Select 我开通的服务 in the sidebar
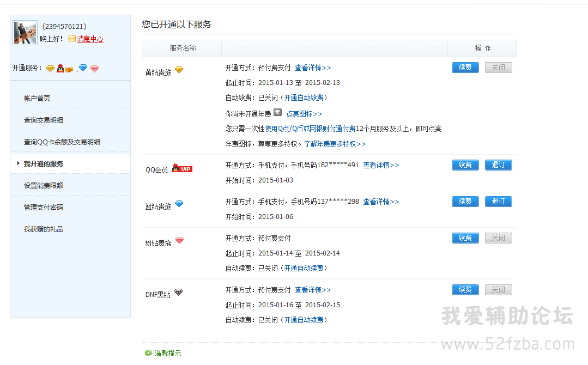This screenshot has height=365, width=588. coord(44,164)
